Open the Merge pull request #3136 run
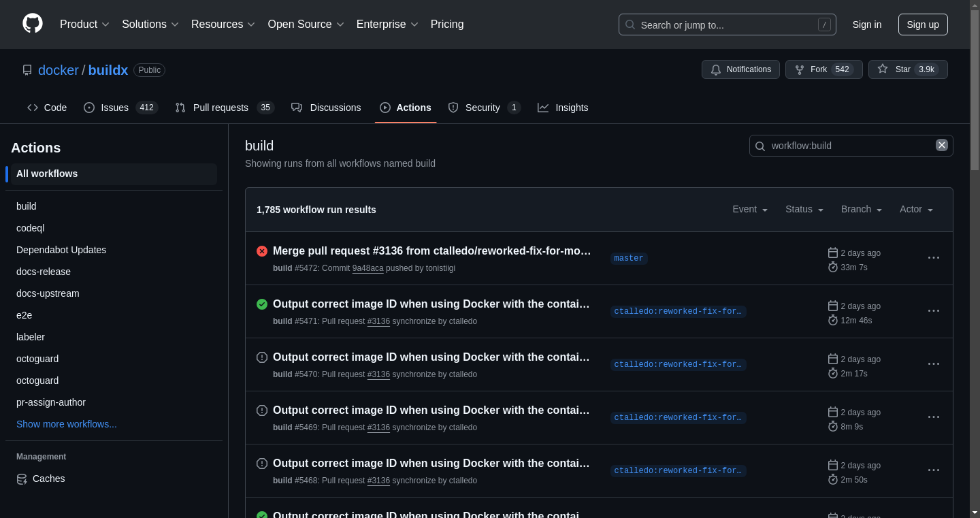The image size is (980, 518). (x=432, y=250)
